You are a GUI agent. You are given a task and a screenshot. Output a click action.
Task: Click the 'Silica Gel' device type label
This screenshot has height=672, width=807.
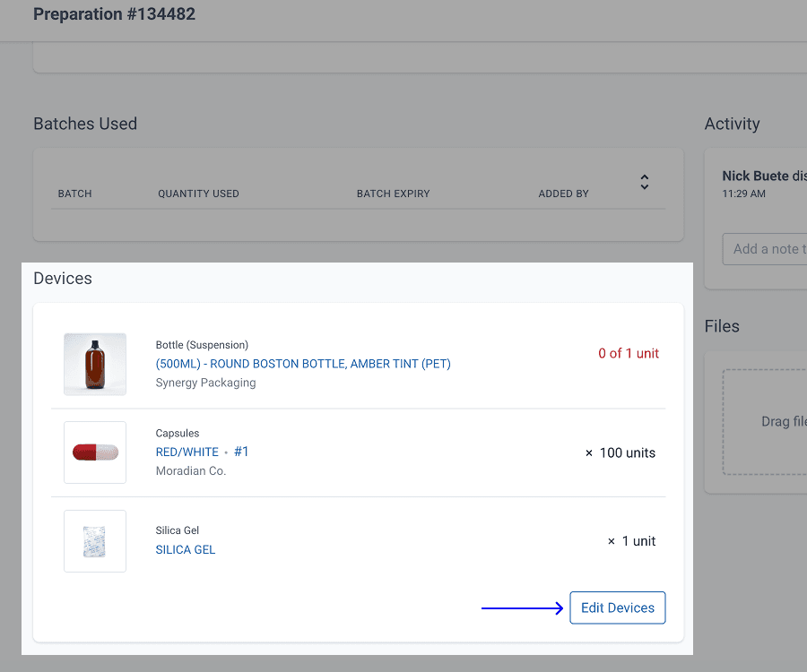pos(177,530)
